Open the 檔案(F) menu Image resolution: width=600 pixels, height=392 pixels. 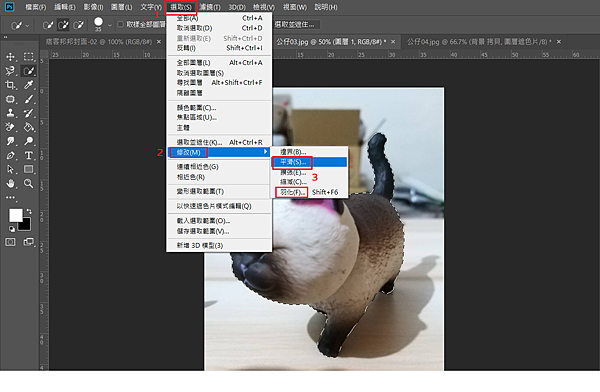click(35, 7)
